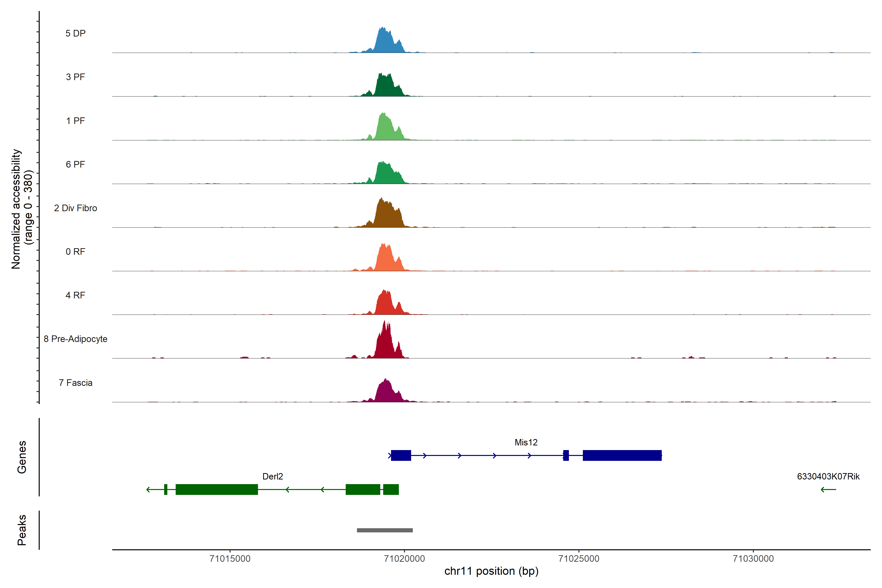This screenshot has height=588, width=882.
Task: Click the 8 Pre-Adipocyte track label
Action: click(75, 339)
